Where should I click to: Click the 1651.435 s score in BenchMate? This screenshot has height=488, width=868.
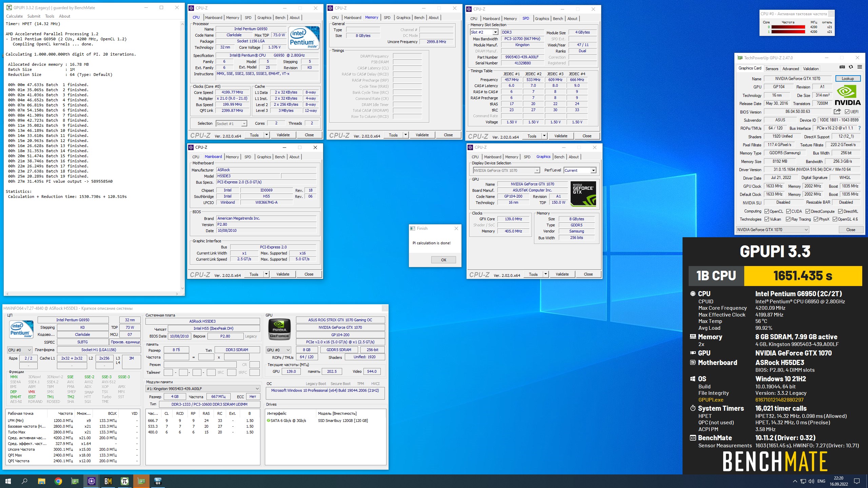click(803, 276)
